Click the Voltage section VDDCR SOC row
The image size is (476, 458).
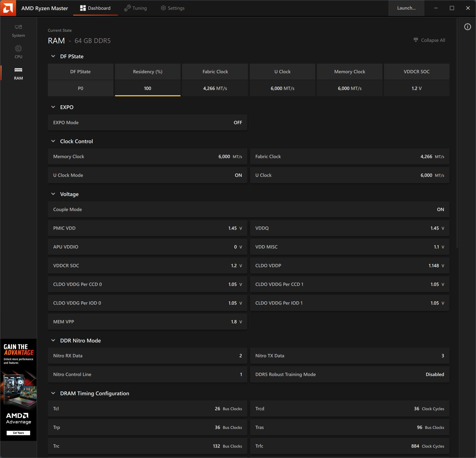coord(148,265)
